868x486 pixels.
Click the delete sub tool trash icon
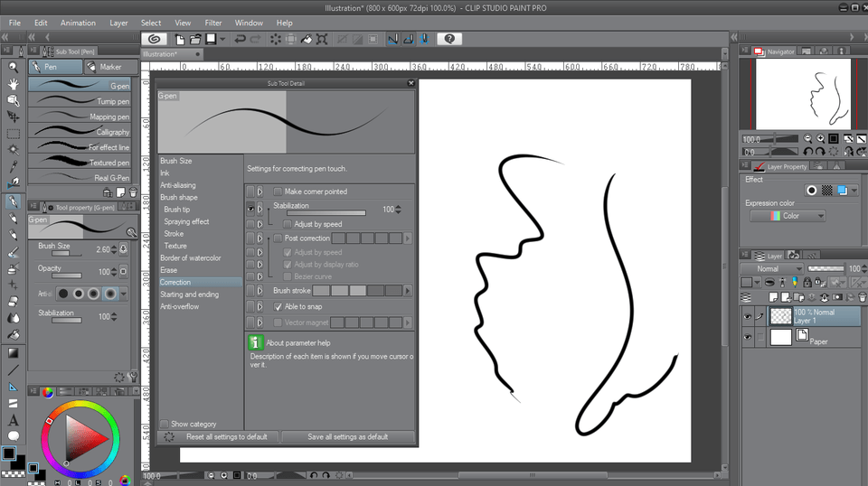click(133, 192)
